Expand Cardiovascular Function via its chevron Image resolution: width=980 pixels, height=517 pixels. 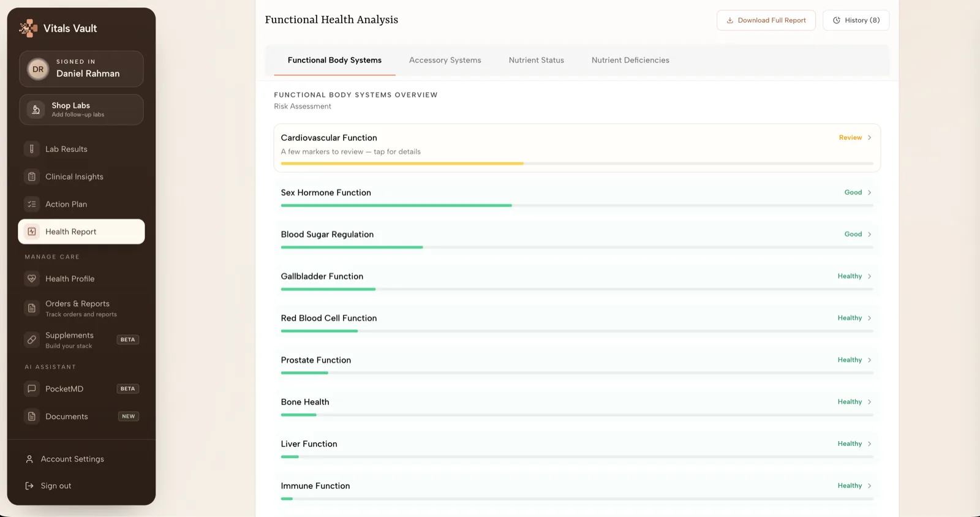point(869,138)
